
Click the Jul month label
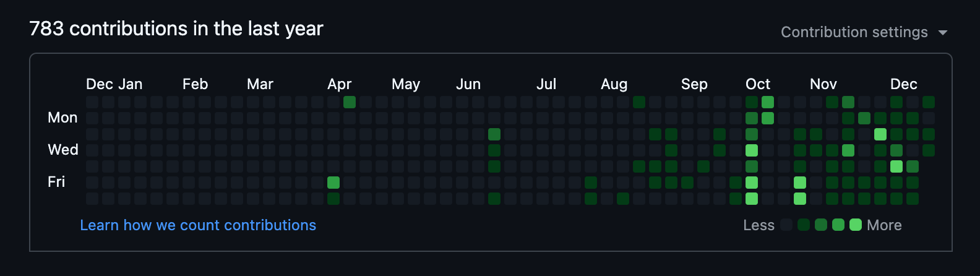[546, 84]
